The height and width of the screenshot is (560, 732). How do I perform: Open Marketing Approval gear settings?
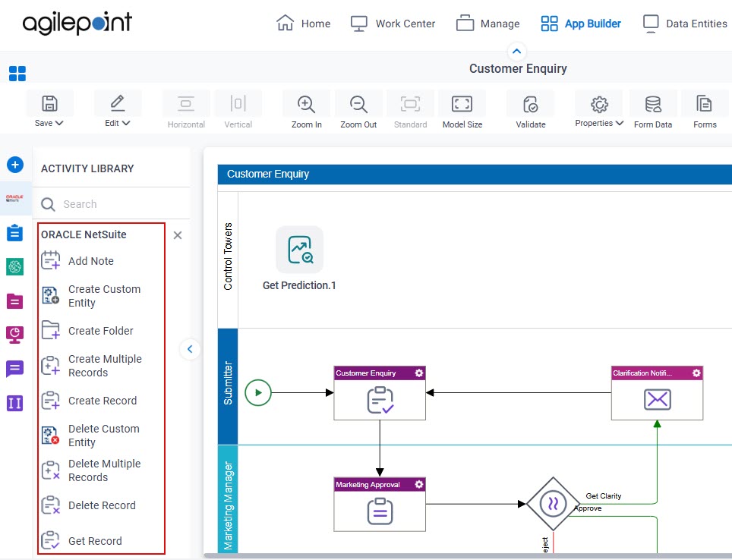pos(418,484)
